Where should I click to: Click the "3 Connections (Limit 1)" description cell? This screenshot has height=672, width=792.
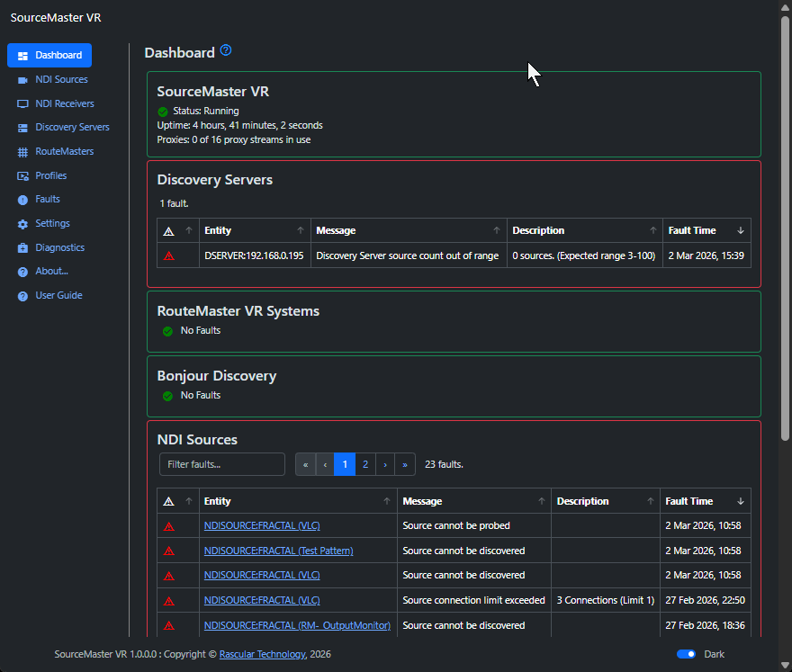tap(605, 600)
